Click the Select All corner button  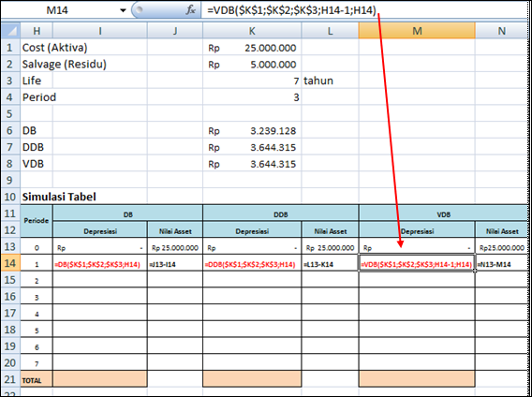pos(11,31)
